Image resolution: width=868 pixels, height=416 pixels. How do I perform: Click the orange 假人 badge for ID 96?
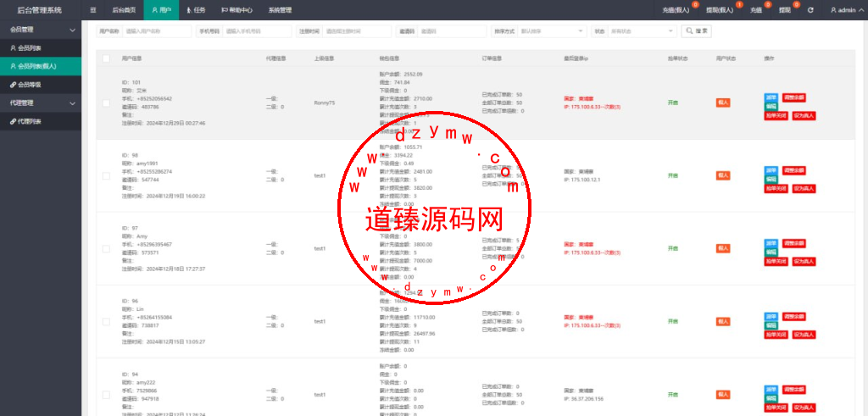click(723, 321)
